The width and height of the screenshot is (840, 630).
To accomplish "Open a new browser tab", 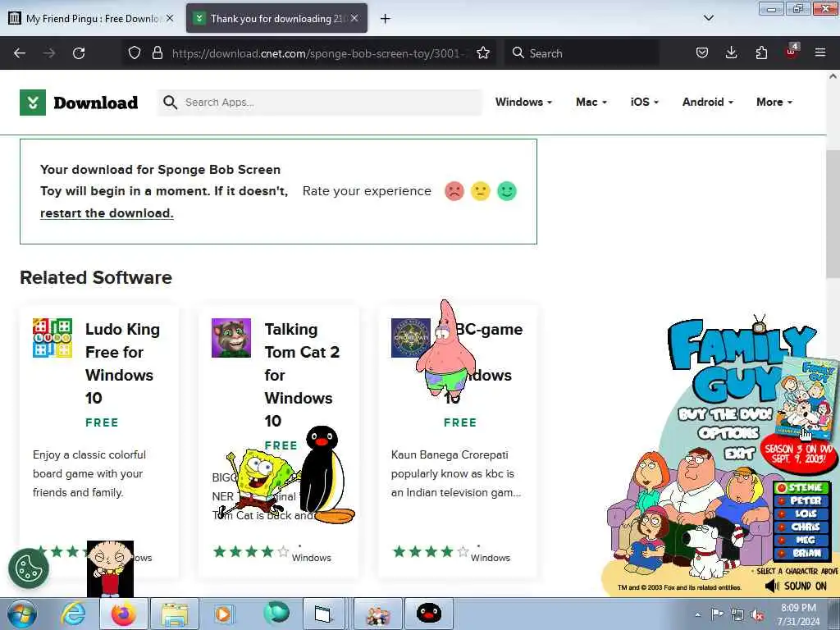I will coord(386,19).
